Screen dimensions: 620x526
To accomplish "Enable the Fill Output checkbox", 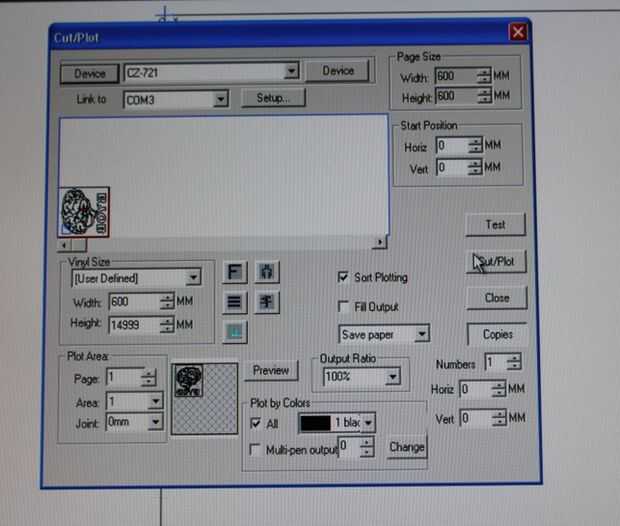I will pos(343,307).
